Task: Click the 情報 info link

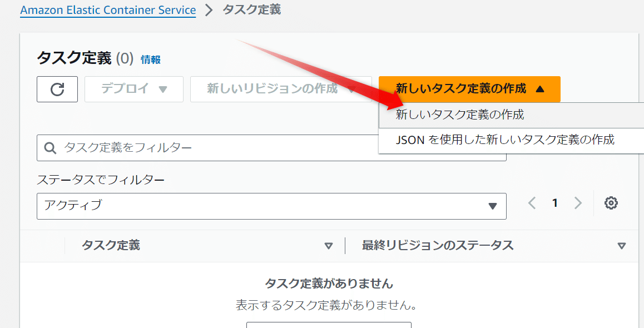Action: pyautogui.click(x=151, y=59)
